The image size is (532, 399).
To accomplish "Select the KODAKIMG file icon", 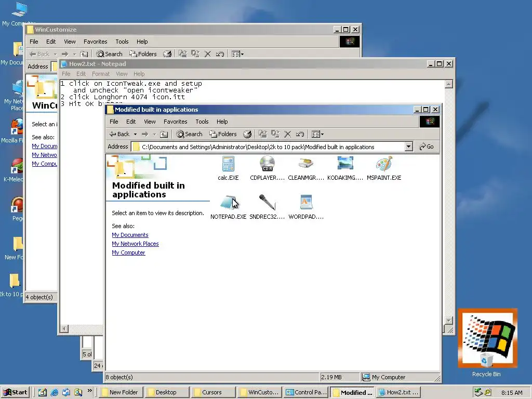I will click(345, 163).
